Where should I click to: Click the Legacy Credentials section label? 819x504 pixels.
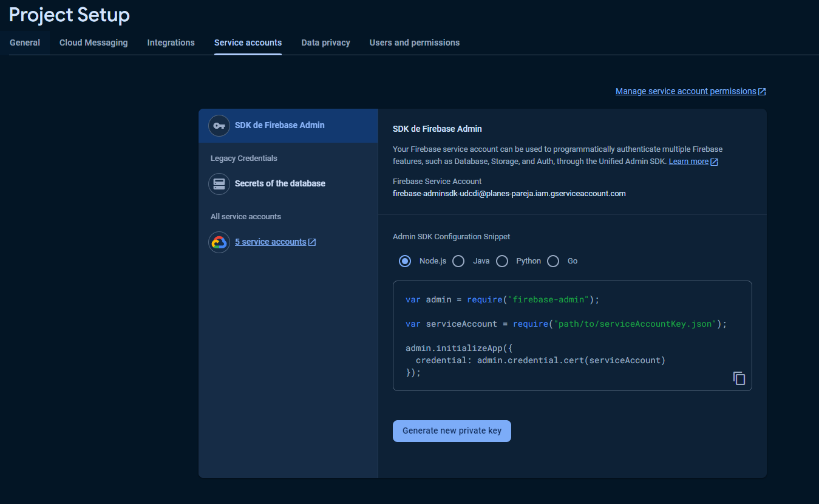(244, 158)
